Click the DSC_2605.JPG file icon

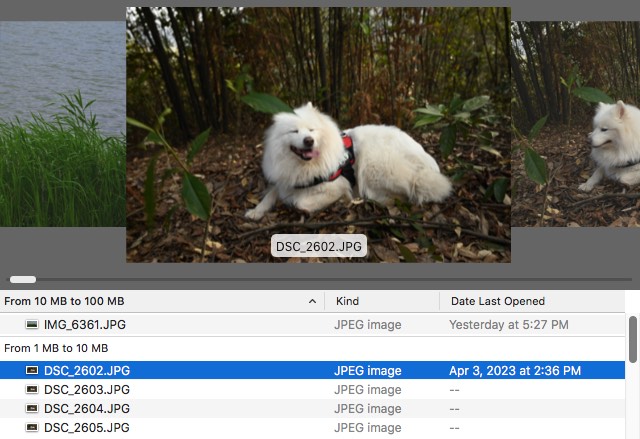click(x=32, y=427)
